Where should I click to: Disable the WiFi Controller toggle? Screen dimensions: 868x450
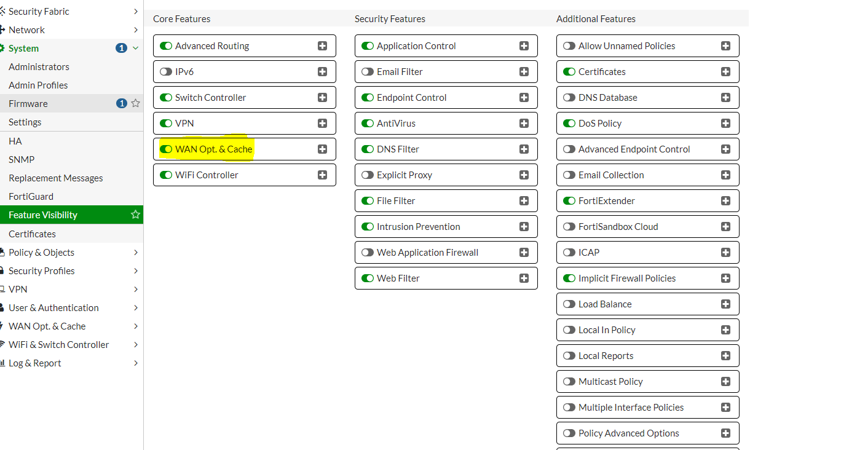[x=165, y=175]
